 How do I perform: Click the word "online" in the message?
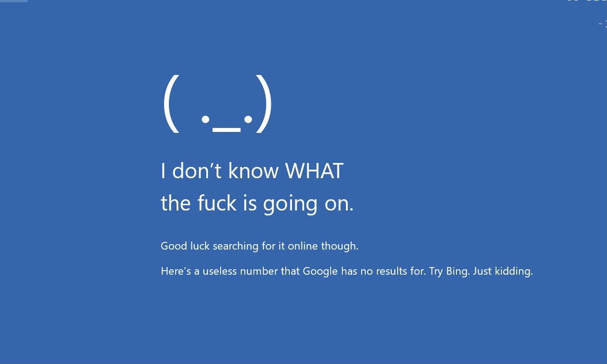coord(302,246)
